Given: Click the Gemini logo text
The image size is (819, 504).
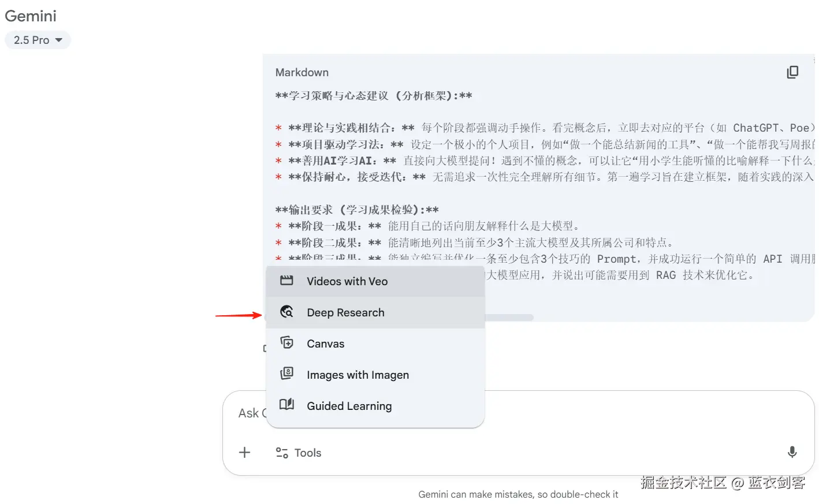Looking at the screenshot, I should (x=31, y=16).
